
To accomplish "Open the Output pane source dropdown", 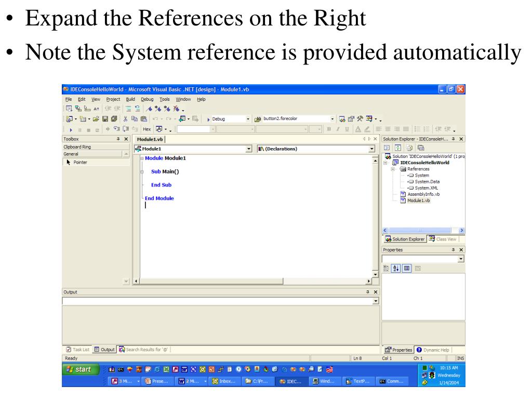I will tap(376, 301).
